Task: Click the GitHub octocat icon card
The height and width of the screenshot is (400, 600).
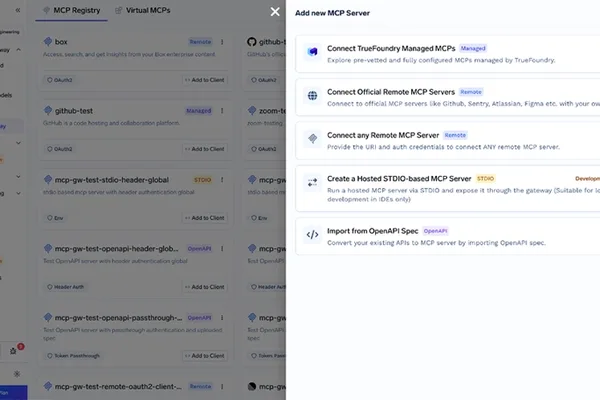Action: coord(251,42)
